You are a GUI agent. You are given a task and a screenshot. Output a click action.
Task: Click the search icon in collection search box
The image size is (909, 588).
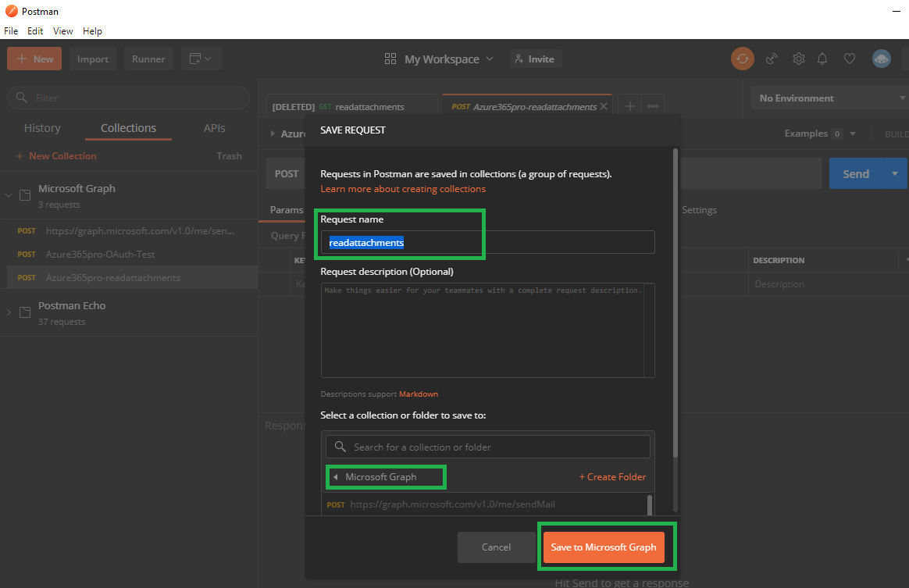click(340, 447)
